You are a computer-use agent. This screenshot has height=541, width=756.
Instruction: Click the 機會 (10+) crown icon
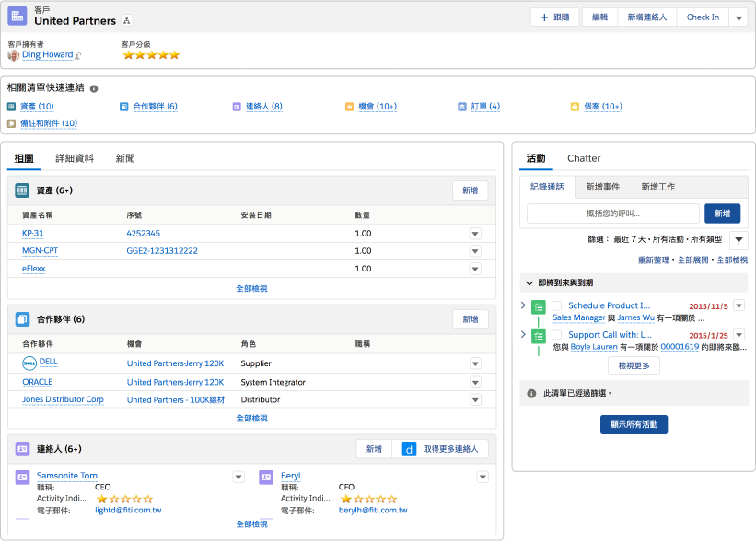point(350,107)
